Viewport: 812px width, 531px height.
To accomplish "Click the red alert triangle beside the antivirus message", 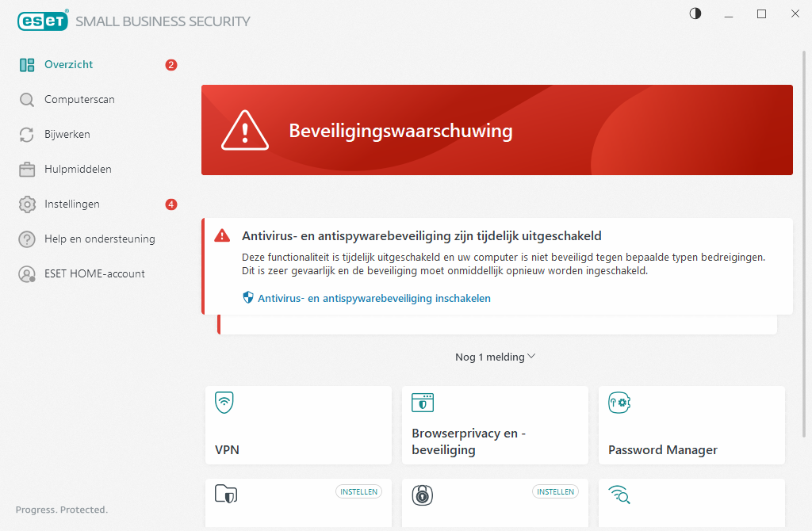I will tap(222, 235).
